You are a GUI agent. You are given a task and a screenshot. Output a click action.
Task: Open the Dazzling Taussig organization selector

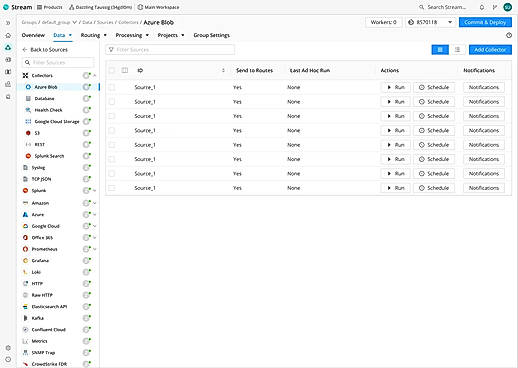100,7
